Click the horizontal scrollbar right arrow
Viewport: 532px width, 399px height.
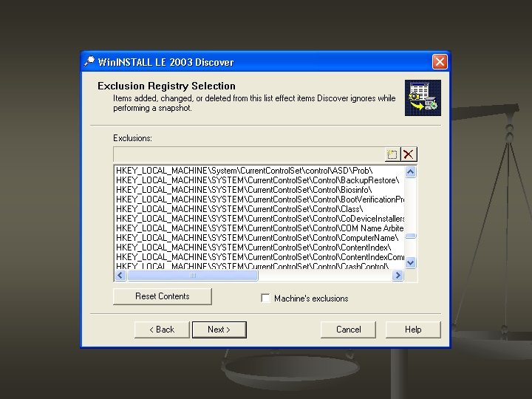click(398, 275)
